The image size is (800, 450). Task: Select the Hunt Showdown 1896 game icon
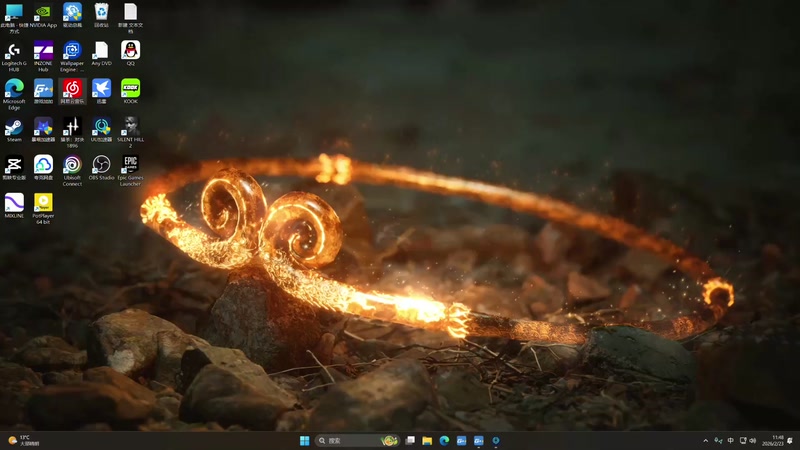tap(72, 133)
